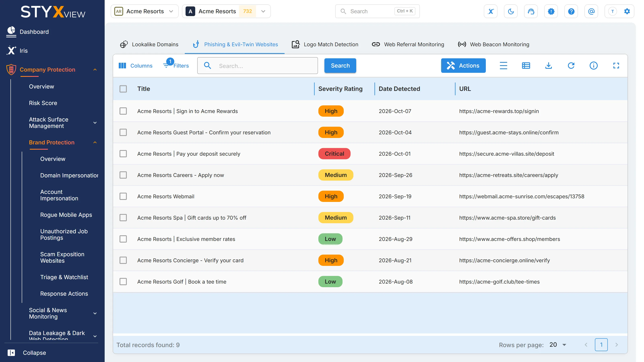Check the Sign in to Acme Rewards row

pos(123,111)
